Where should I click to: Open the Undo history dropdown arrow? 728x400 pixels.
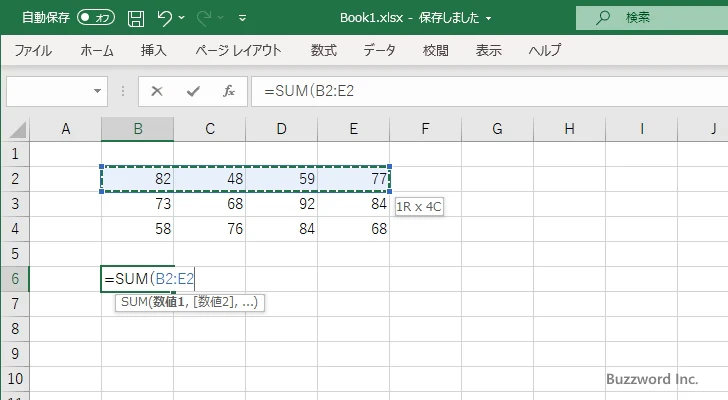182,18
